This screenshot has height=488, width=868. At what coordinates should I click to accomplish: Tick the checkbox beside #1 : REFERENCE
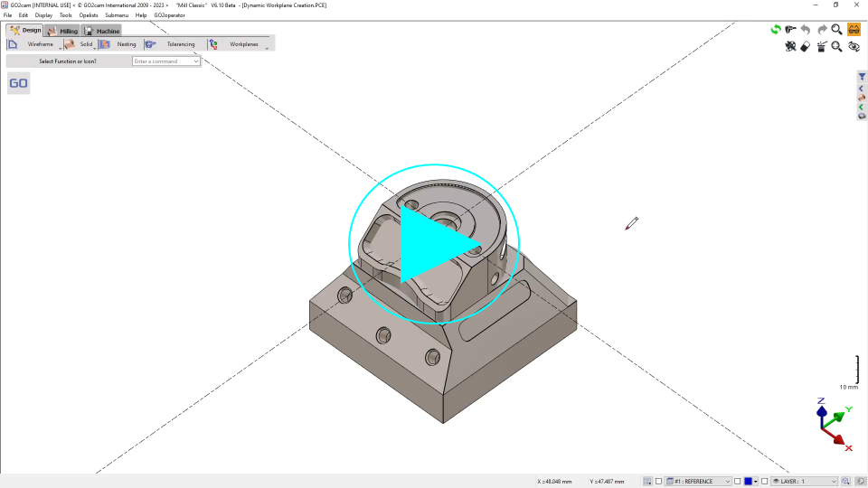[659, 482]
